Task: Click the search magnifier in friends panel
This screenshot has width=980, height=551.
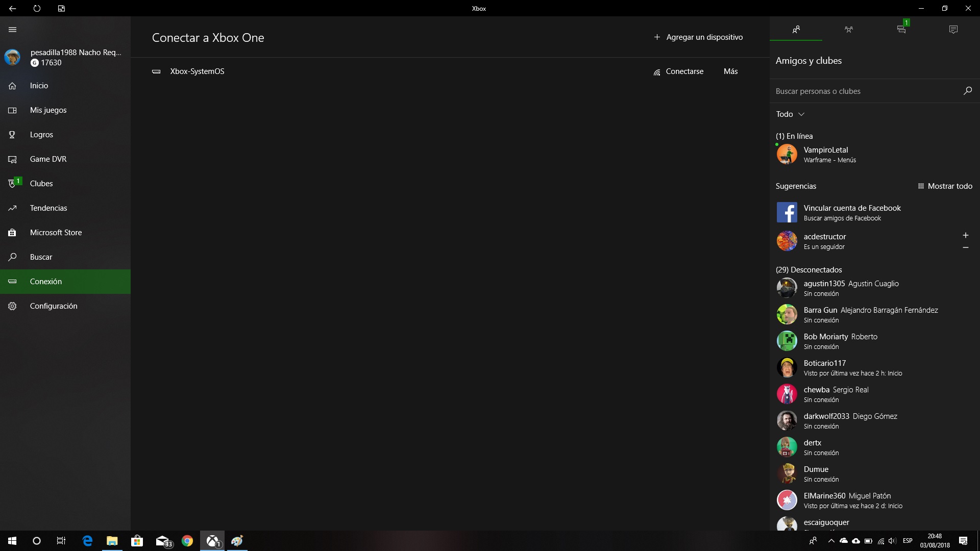Action: point(967,91)
